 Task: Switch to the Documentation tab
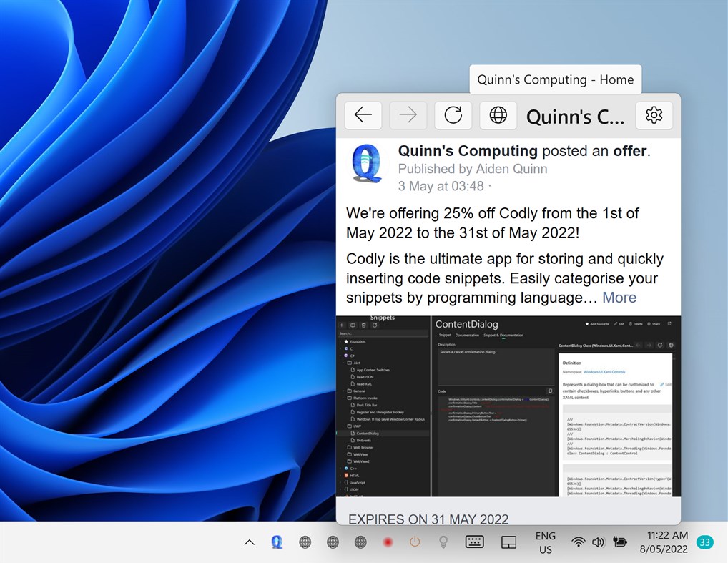(x=466, y=335)
